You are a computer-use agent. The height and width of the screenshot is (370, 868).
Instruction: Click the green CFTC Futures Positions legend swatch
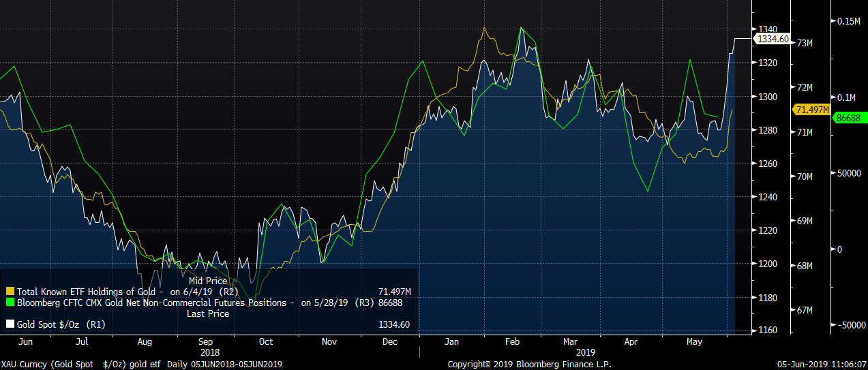[x=10, y=303]
